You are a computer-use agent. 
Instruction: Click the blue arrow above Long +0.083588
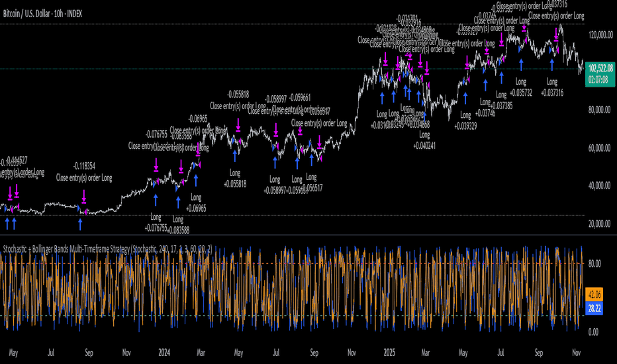click(177, 202)
